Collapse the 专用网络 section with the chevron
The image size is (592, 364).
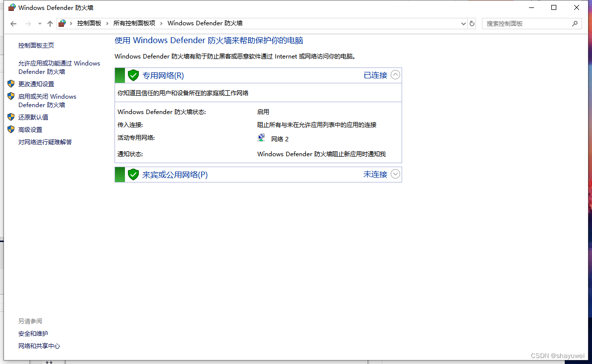point(395,75)
